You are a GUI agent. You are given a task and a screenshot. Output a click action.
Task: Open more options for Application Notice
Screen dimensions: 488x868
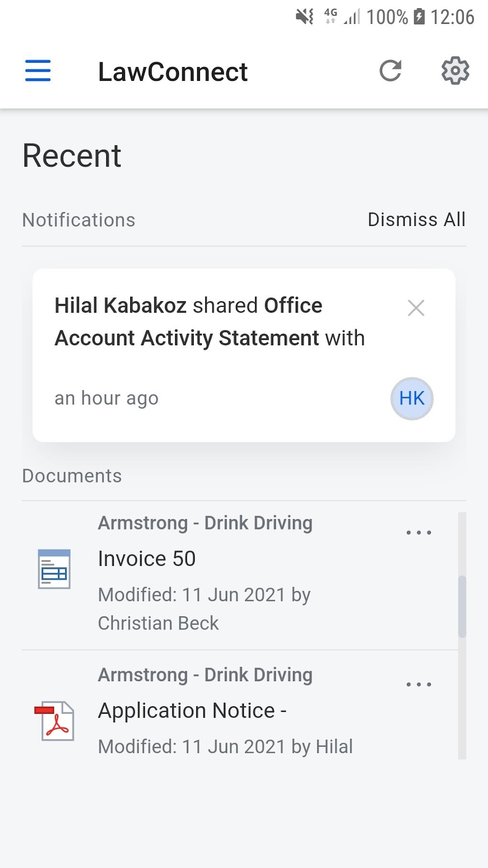point(419,684)
